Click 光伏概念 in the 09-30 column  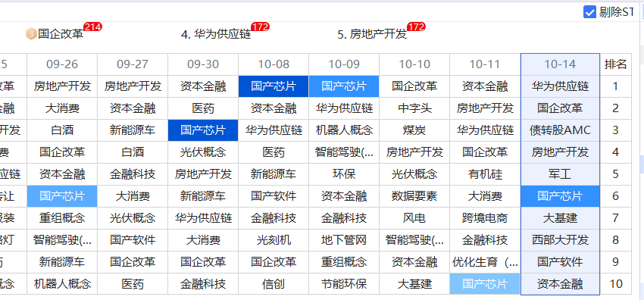coord(203,152)
